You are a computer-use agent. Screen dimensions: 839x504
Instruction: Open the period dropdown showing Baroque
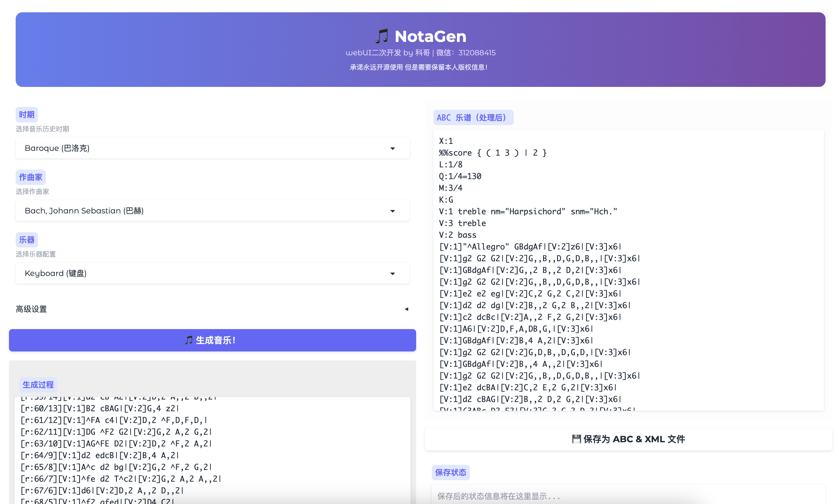212,148
